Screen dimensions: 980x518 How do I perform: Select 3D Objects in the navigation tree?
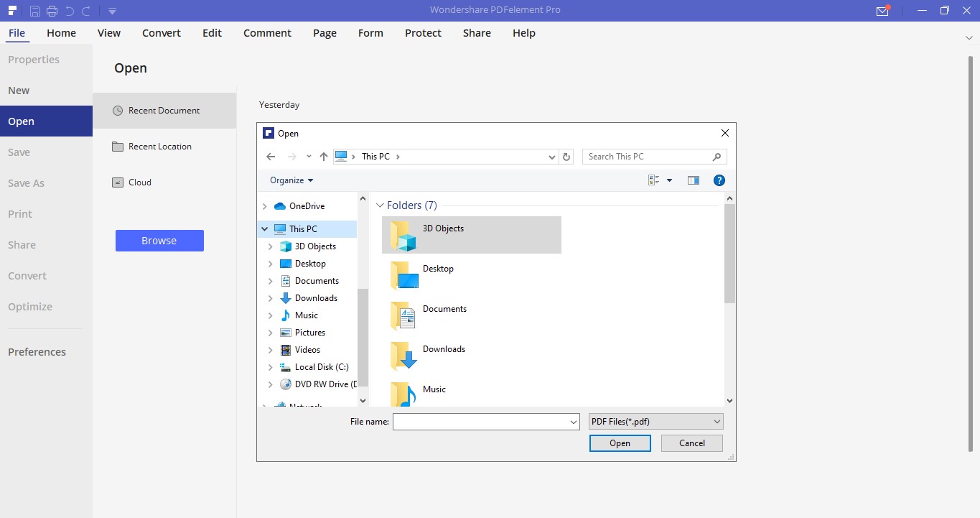[x=315, y=246]
